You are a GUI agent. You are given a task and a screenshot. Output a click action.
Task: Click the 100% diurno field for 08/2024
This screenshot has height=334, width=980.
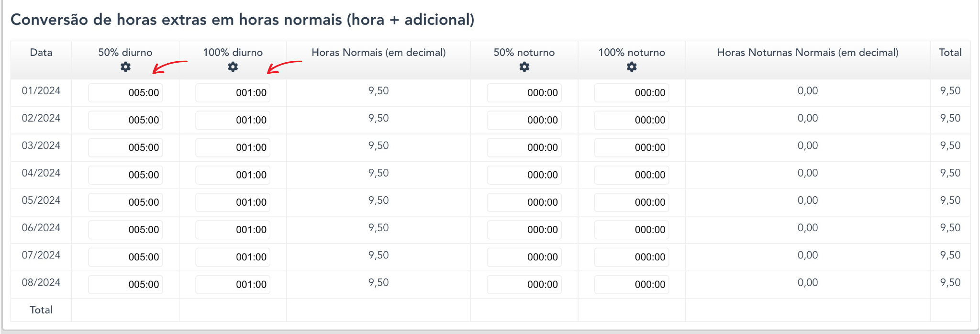[233, 284]
